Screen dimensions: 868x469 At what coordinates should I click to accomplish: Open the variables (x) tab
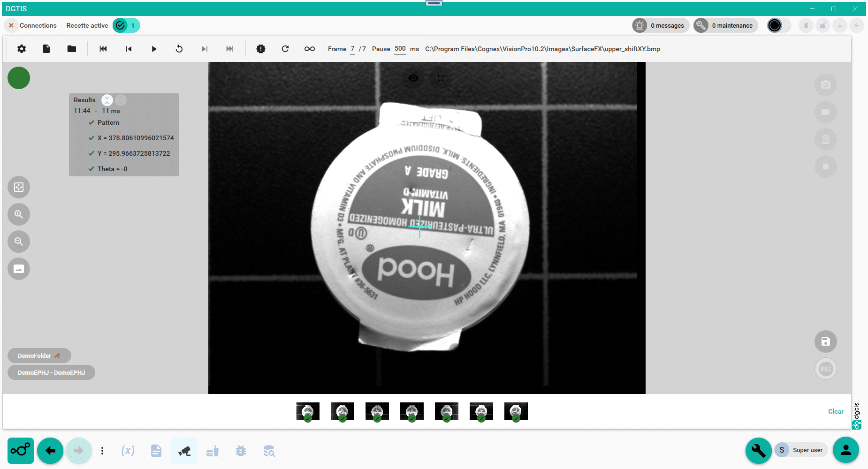click(128, 451)
